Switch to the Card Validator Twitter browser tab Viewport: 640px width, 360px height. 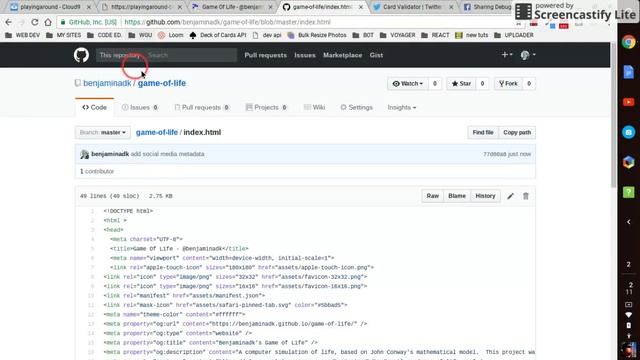point(414,7)
